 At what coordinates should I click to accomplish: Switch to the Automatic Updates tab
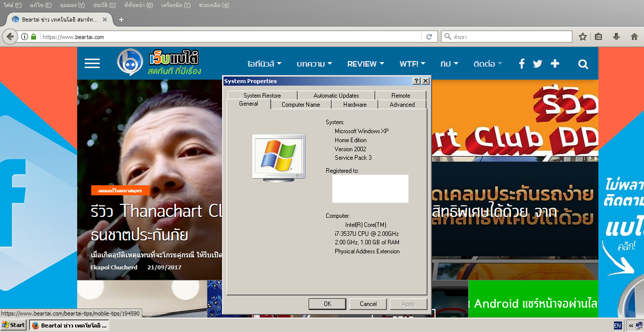tap(336, 95)
